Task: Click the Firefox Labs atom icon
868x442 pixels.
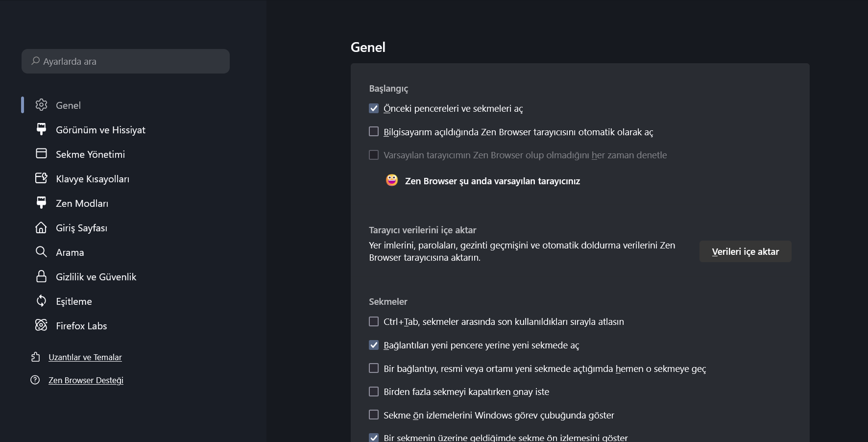Action: pyautogui.click(x=41, y=325)
